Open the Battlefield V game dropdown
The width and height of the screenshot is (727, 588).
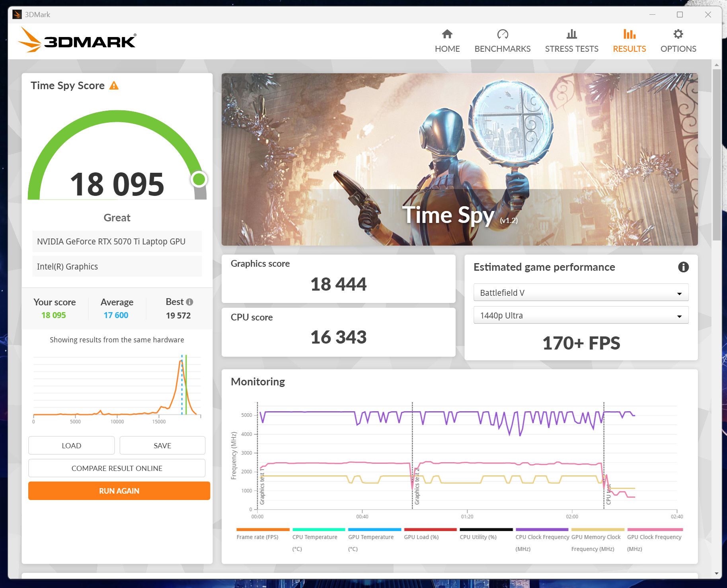pos(581,293)
